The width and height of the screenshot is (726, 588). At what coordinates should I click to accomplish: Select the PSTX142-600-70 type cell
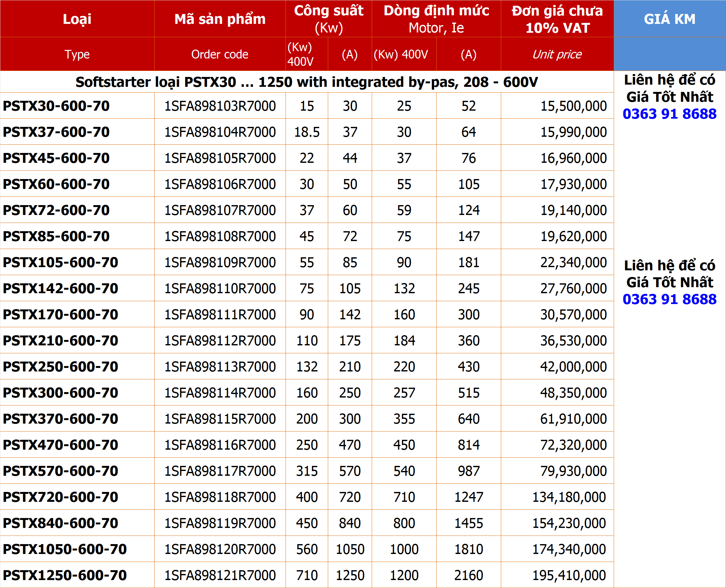pos(77,288)
